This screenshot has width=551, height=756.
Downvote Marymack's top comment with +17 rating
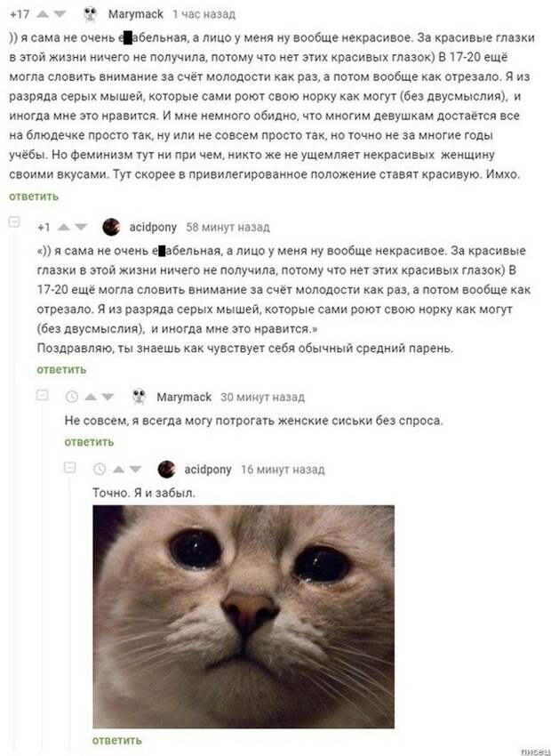pyautogui.click(x=60, y=14)
